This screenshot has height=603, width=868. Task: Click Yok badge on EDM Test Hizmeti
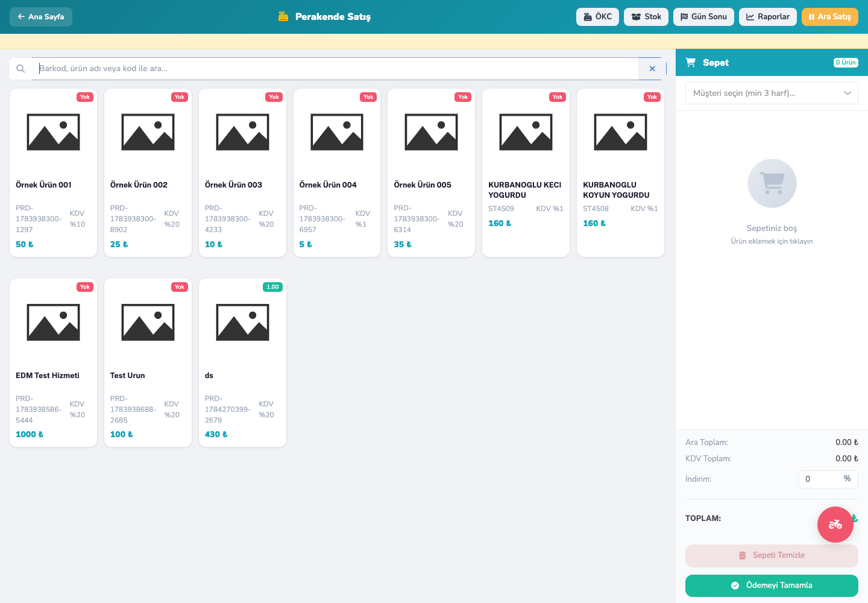click(85, 287)
